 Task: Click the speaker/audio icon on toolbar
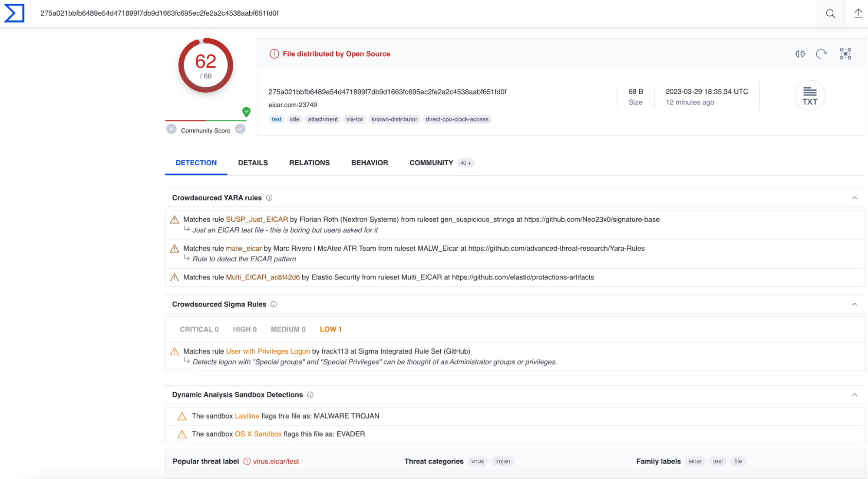click(800, 54)
